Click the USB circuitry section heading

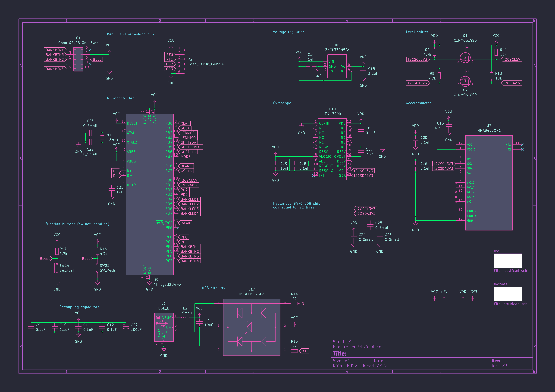point(213,288)
